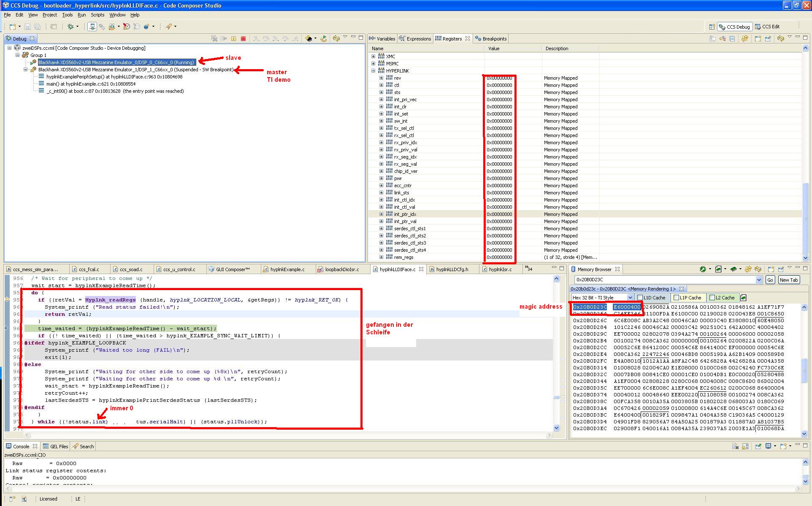Image resolution: width=812 pixels, height=506 pixels.
Task: Click memory value E6000400 at 0x20B0D23C
Action: click(626, 307)
